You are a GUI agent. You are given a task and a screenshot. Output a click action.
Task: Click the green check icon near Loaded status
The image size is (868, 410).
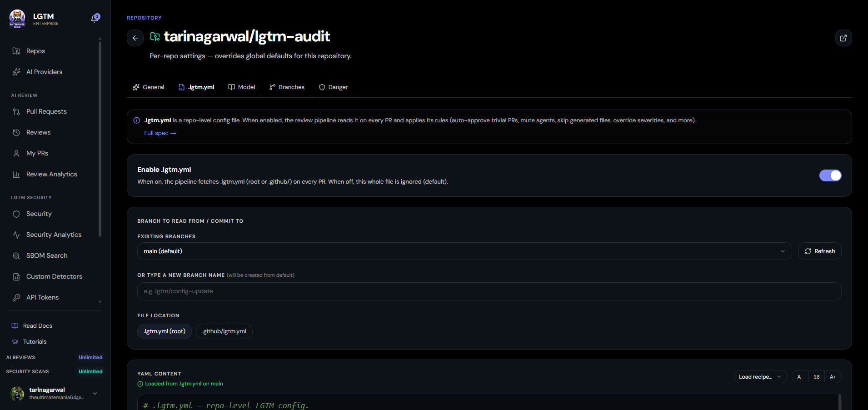(140, 384)
